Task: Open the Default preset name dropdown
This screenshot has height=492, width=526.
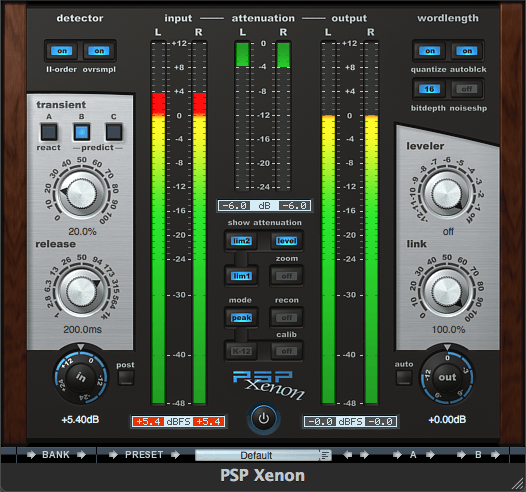Action: pyautogui.click(x=257, y=455)
